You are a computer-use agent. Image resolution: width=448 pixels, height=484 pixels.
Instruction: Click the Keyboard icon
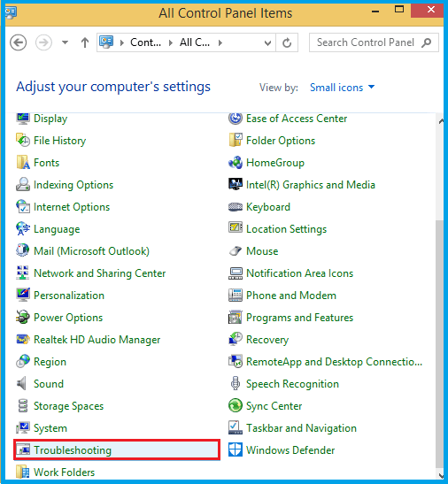(x=236, y=207)
